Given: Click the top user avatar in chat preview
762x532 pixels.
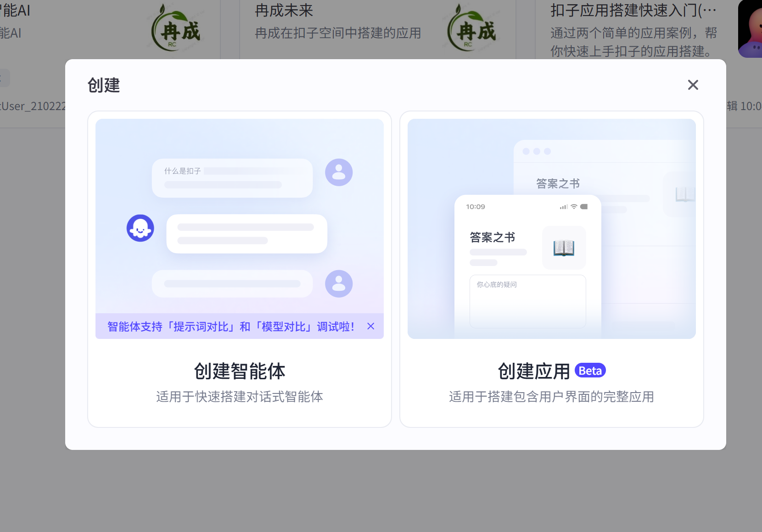Looking at the screenshot, I should coord(339,172).
